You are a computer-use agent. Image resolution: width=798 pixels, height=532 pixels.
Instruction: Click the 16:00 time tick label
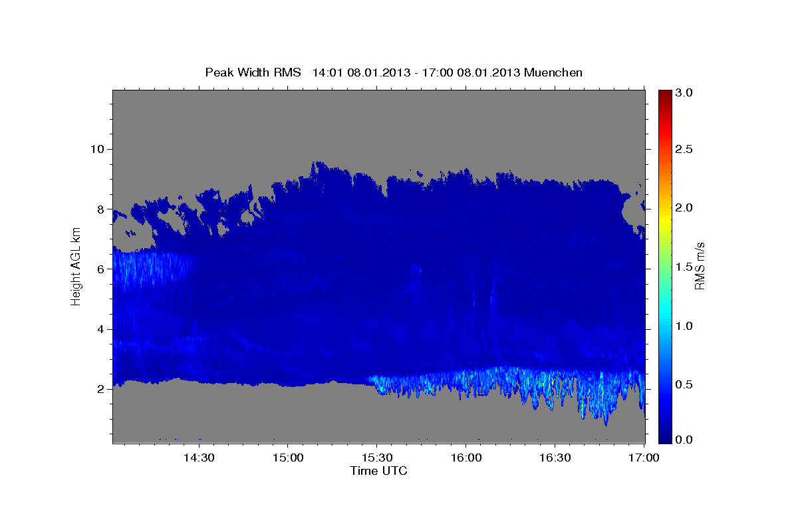pos(466,458)
